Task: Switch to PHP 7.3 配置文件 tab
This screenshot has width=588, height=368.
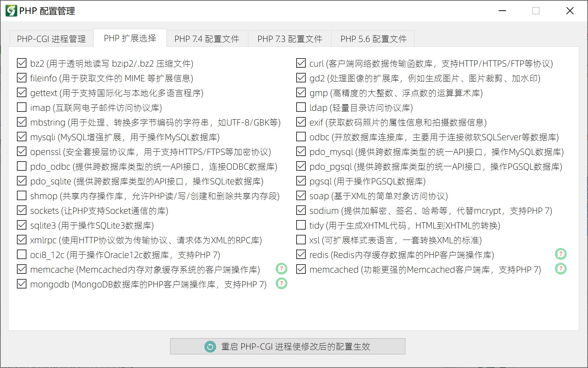Action: 290,39
